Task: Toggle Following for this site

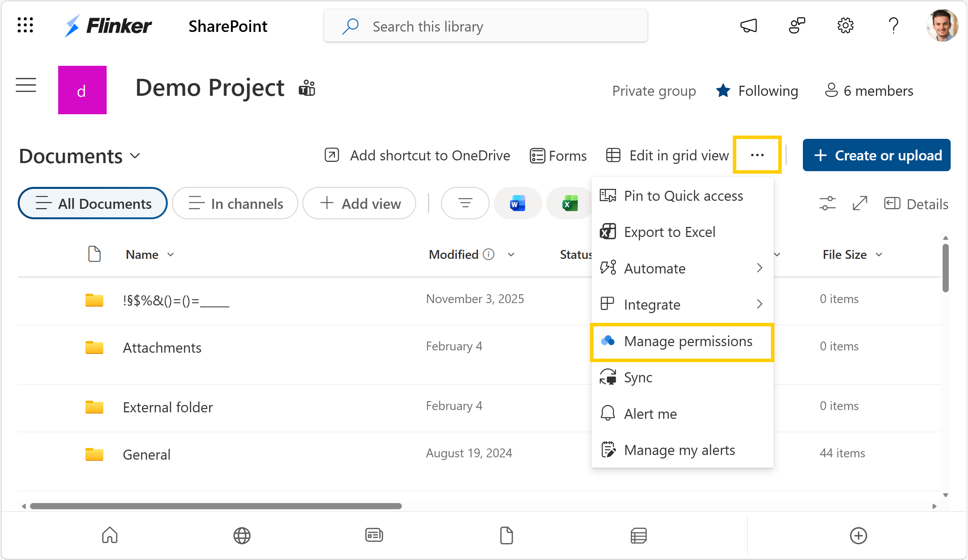Action: (x=757, y=91)
